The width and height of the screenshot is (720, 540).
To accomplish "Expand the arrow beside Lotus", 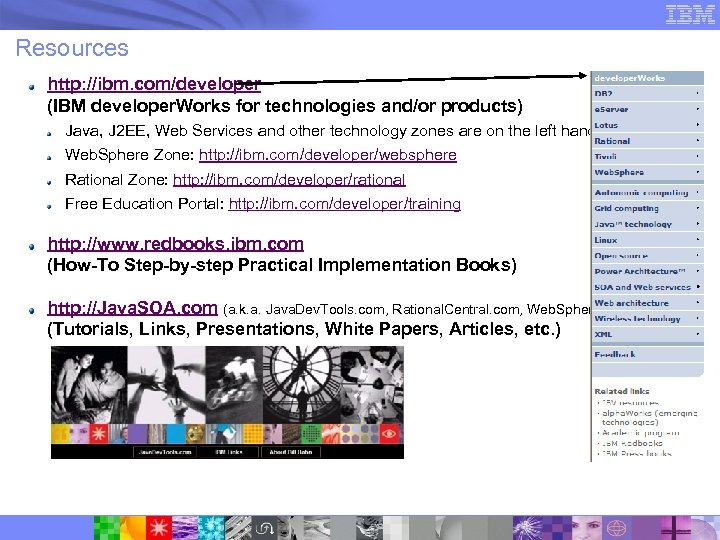I will 698,124.
